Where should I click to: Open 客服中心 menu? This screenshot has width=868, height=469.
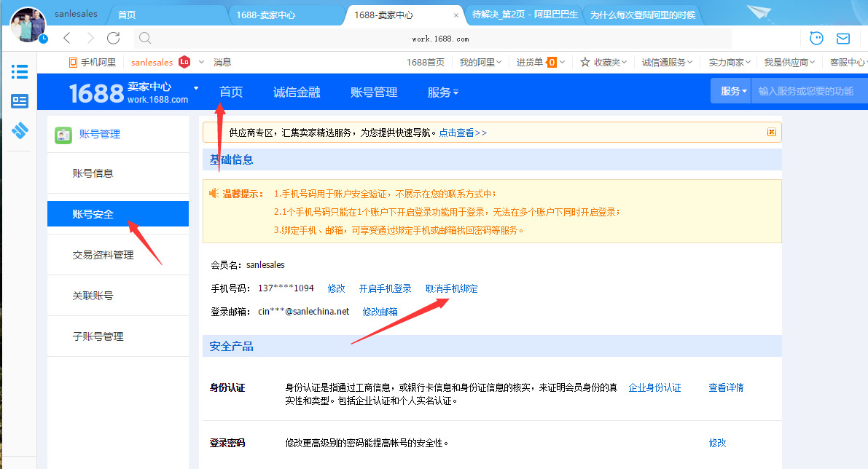coord(848,63)
